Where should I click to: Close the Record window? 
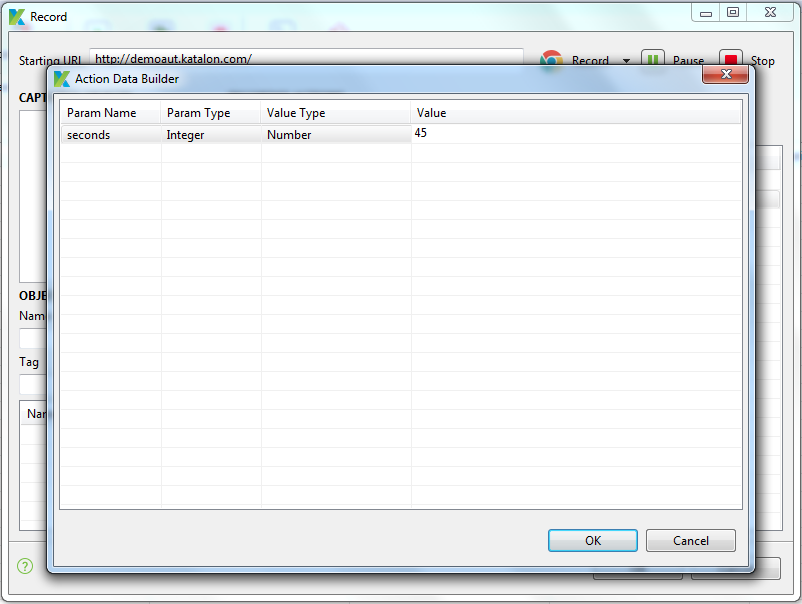(770, 12)
